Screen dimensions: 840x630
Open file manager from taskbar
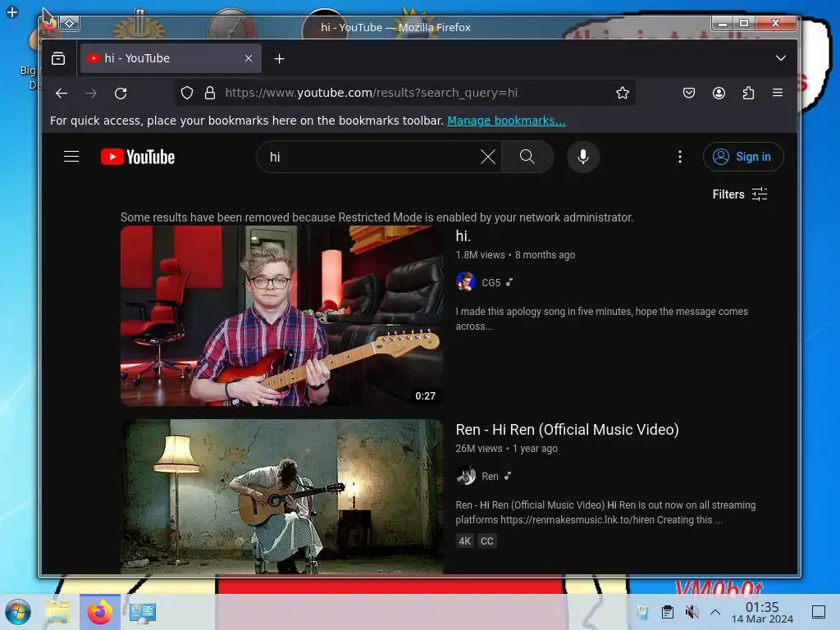coord(58,612)
